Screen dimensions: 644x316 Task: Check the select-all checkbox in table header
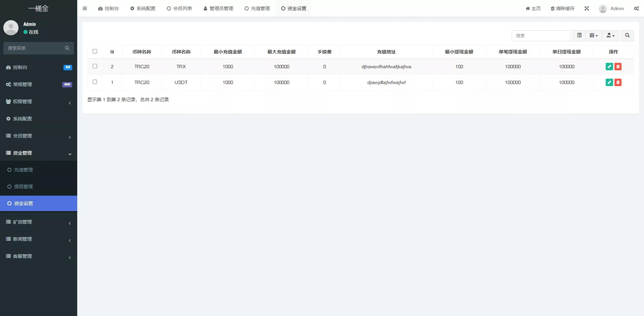coord(95,51)
